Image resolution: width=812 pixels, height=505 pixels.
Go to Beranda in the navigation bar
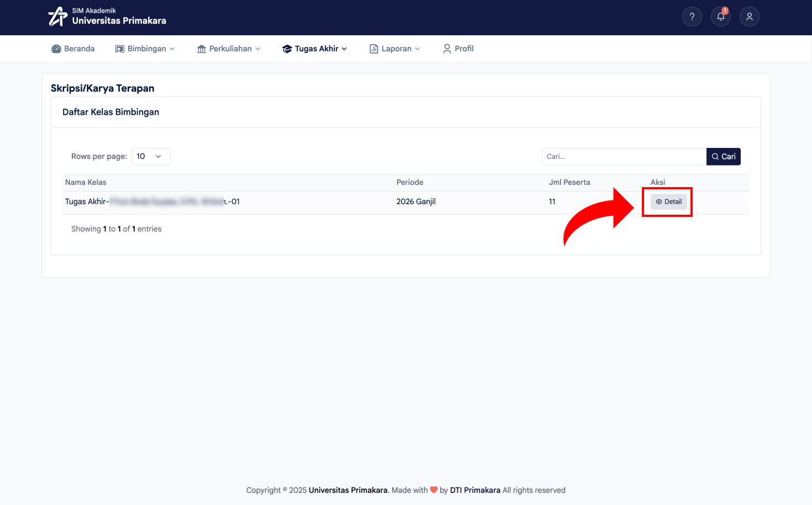tap(73, 49)
